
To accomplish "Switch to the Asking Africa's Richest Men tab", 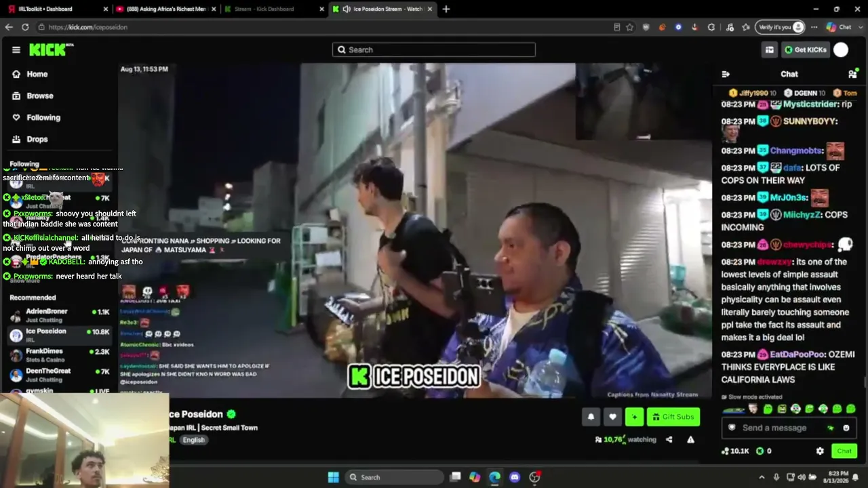I will coord(164,9).
